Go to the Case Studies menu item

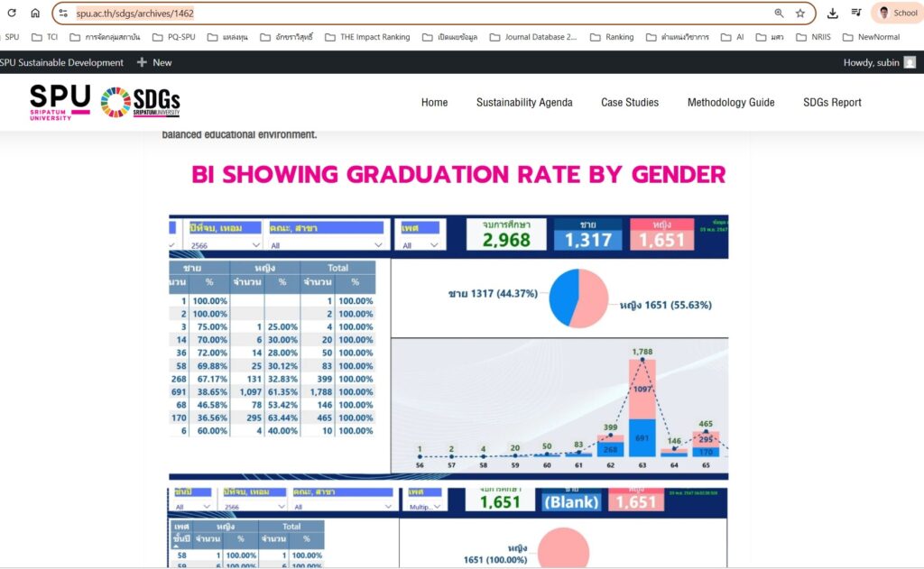click(x=630, y=103)
